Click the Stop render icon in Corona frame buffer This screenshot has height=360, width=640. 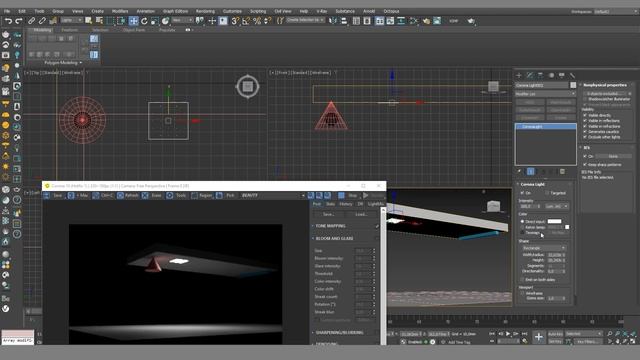(x=341, y=196)
